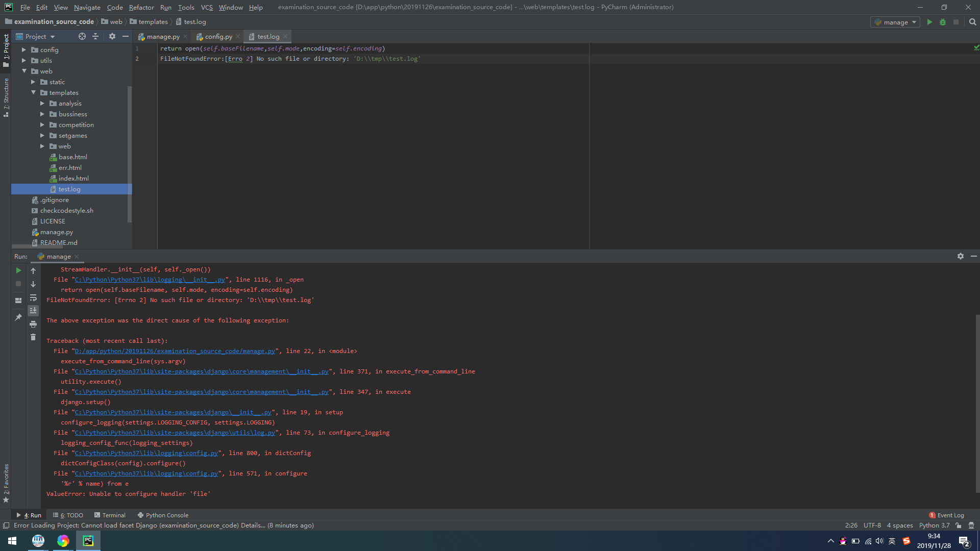Expand the analysis folder

point(42,103)
